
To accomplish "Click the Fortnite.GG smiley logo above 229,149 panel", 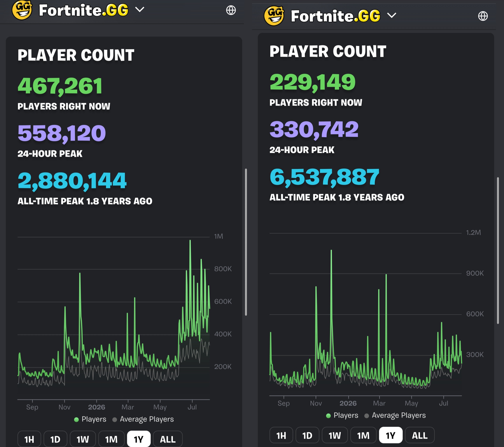I will point(274,16).
